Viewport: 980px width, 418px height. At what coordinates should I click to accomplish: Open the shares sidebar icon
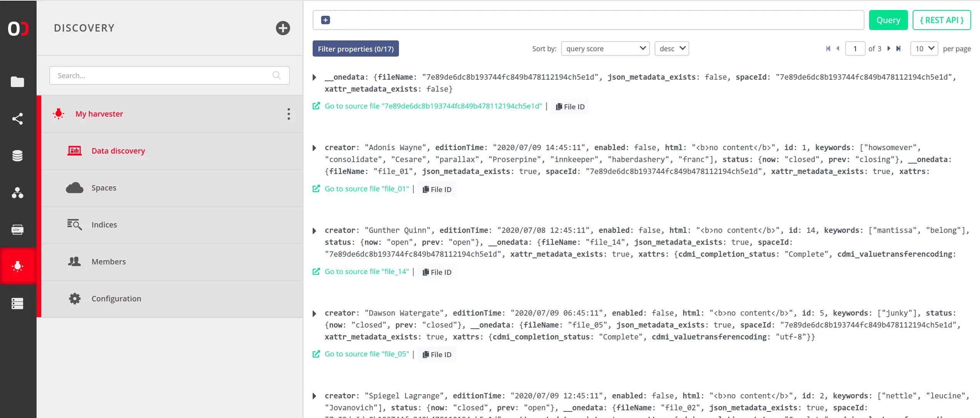tap(17, 119)
